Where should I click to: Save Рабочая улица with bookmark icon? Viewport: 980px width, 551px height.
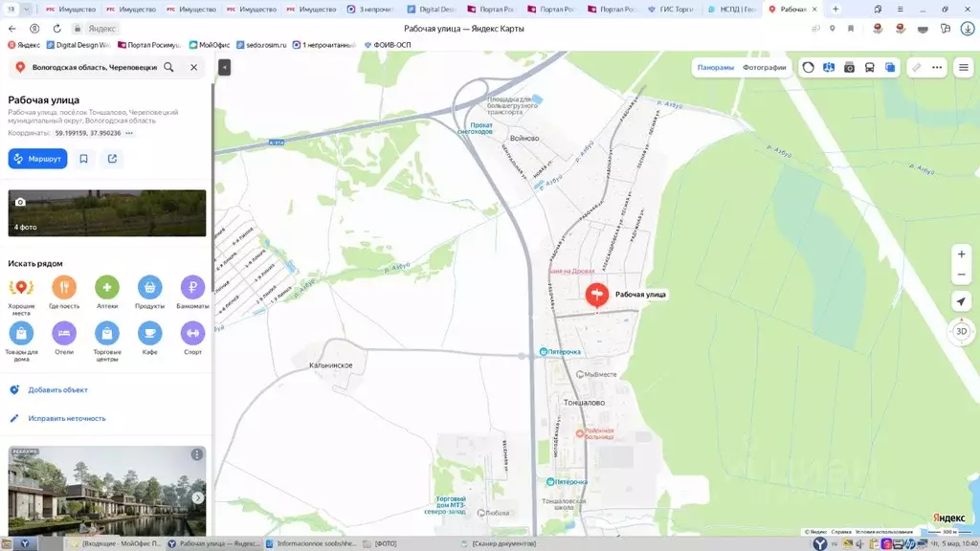pos(84,159)
